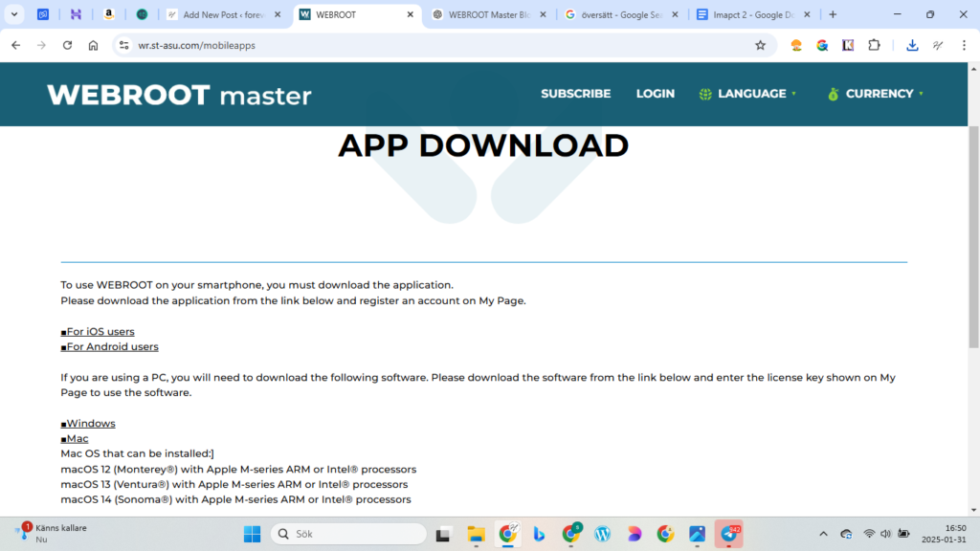Open the Windows download link

88,424
